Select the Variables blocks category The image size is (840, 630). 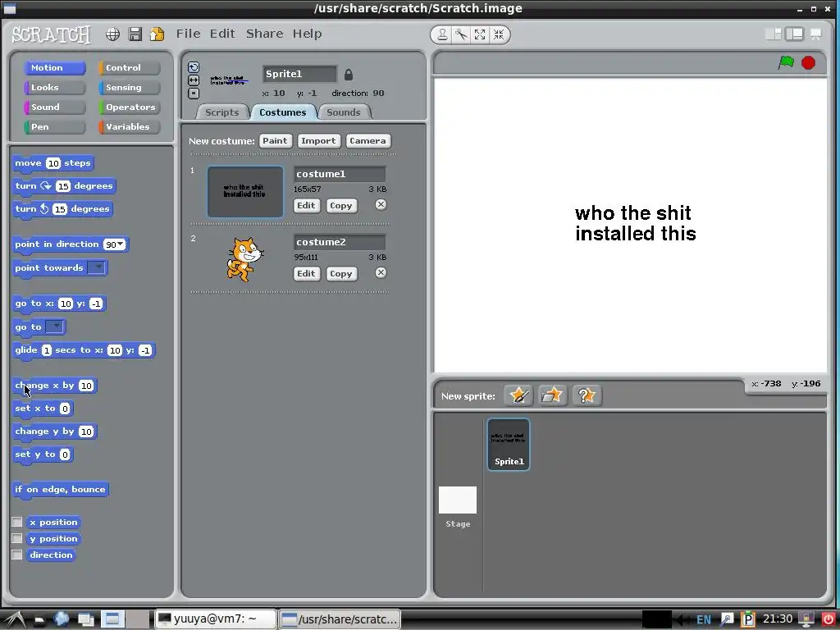pyautogui.click(x=129, y=127)
